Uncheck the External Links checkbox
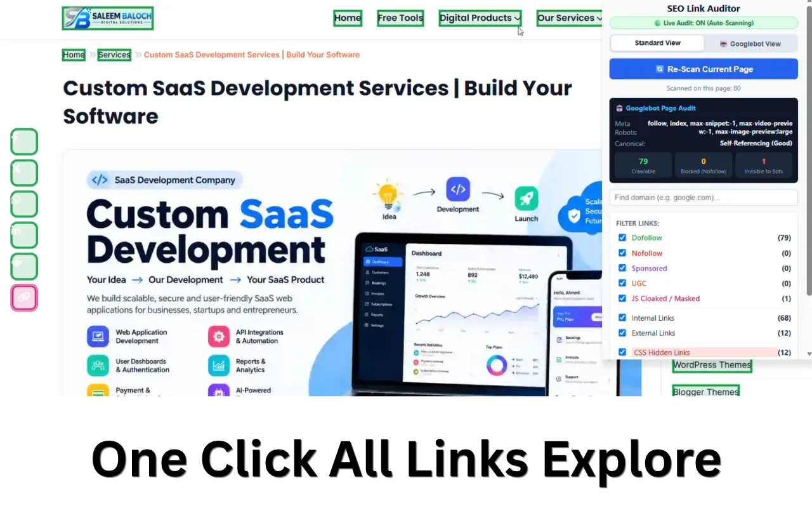The width and height of the screenshot is (812, 508). [x=622, y=333]
